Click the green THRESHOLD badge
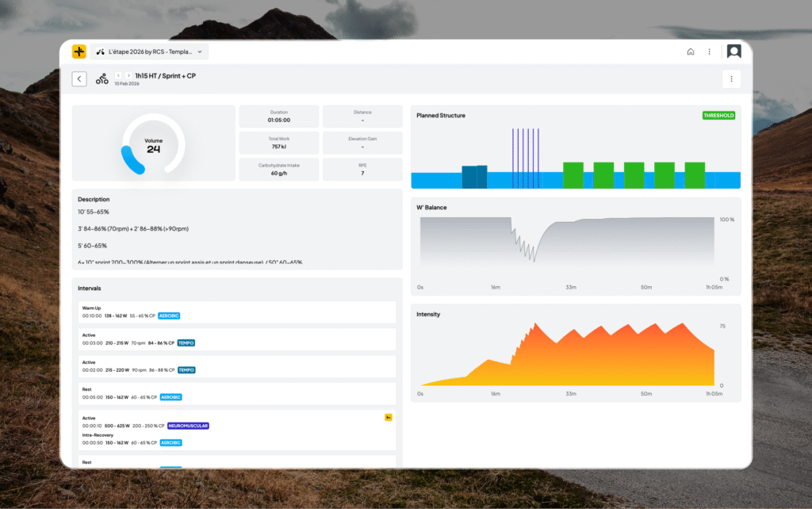The image size is (812, 509). (x=718, y=116)
